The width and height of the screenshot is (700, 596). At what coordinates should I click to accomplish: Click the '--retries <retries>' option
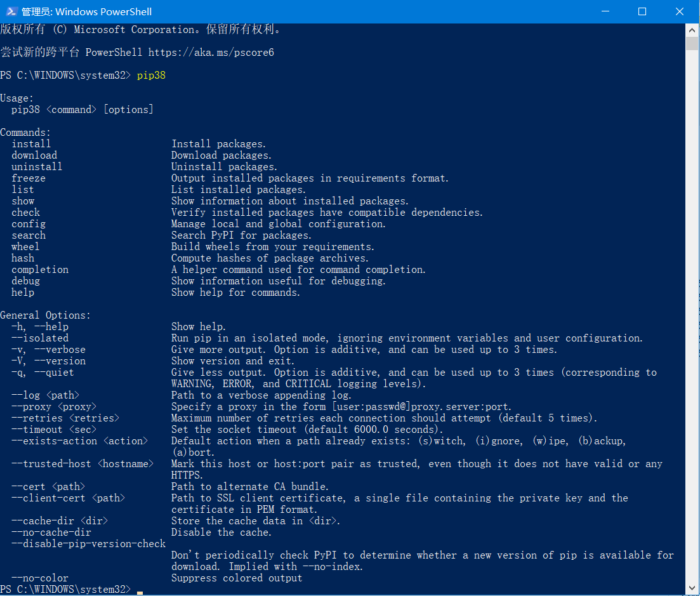pyautogui.click(x=65, y=418)
